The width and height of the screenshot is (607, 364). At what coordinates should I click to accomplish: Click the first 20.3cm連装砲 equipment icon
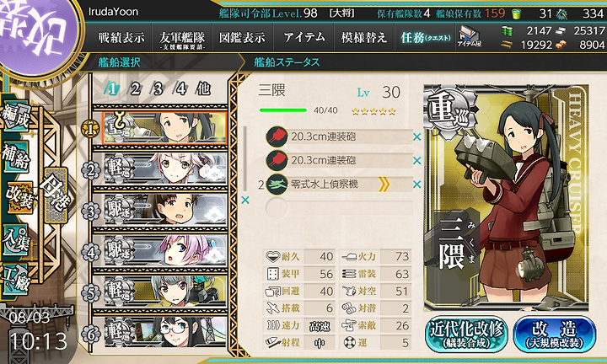tap(277, 136)
